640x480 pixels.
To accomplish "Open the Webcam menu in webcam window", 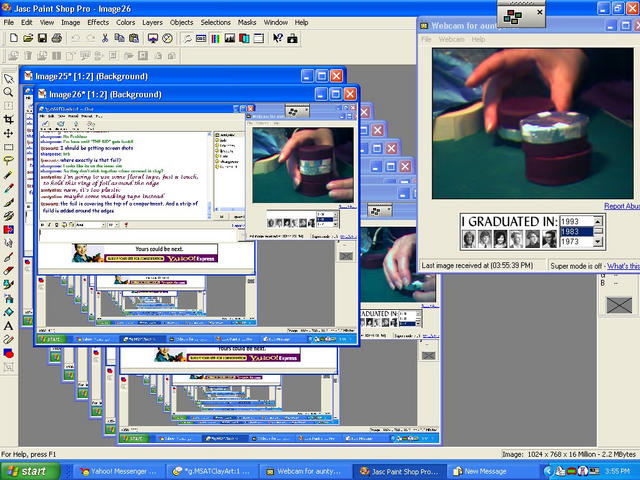I will 451,39.
